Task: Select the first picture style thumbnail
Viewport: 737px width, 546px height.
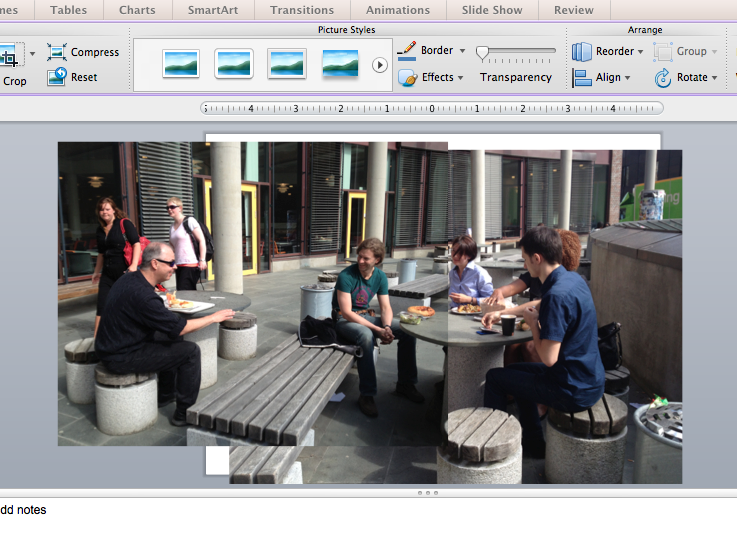Action: pyautogui.click(x=181, y=65)
